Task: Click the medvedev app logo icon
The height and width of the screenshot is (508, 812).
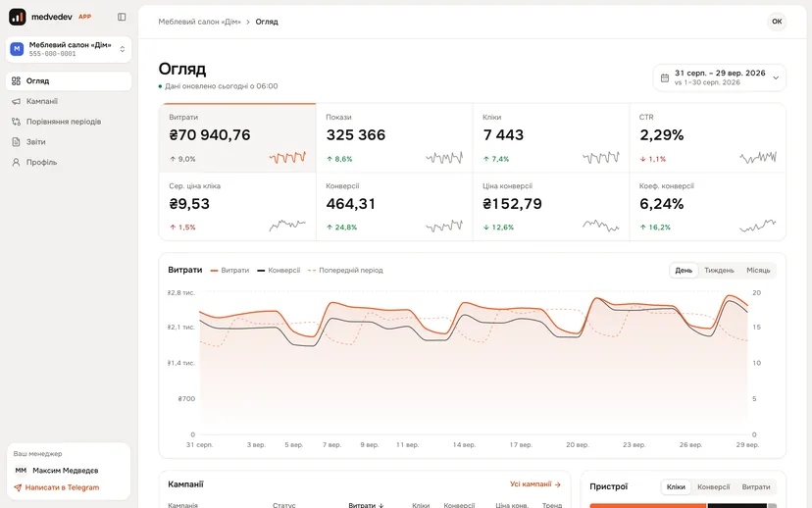Action: [17, 17]
